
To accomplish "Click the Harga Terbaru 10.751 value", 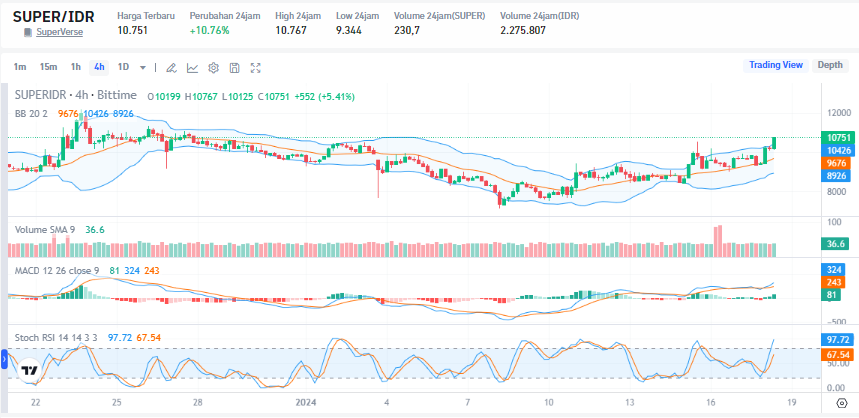I will click(x=133, y=30).
